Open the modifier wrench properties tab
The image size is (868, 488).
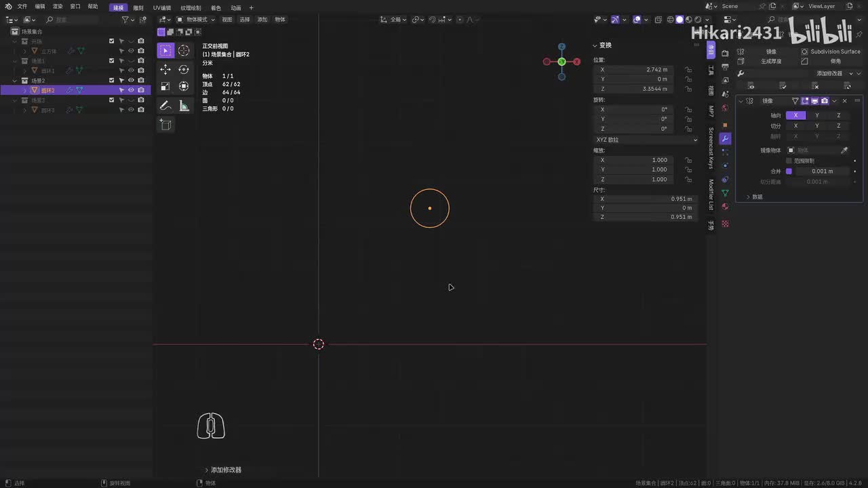(725, 139)
